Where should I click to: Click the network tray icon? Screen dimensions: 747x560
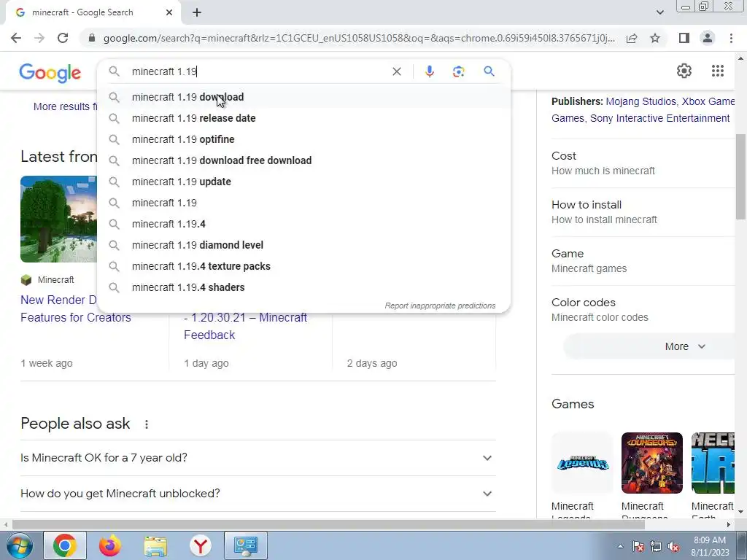tap(656, 547)
